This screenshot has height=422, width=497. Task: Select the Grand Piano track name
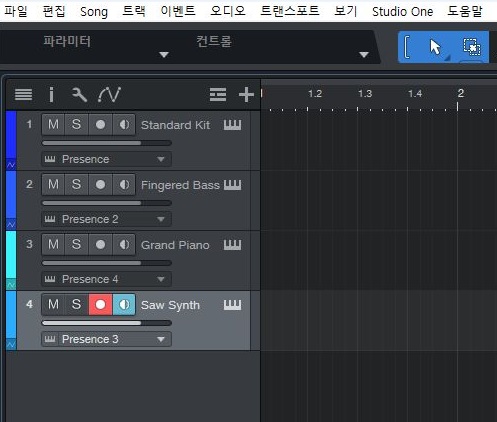pyautogui.click(x=175, y=245)
